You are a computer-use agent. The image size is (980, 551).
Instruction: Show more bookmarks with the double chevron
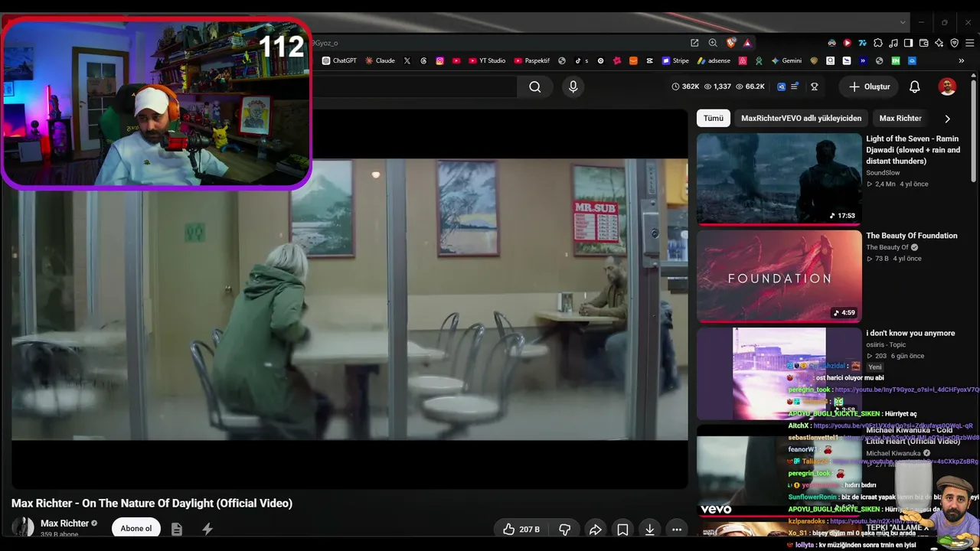pos(962,60)
